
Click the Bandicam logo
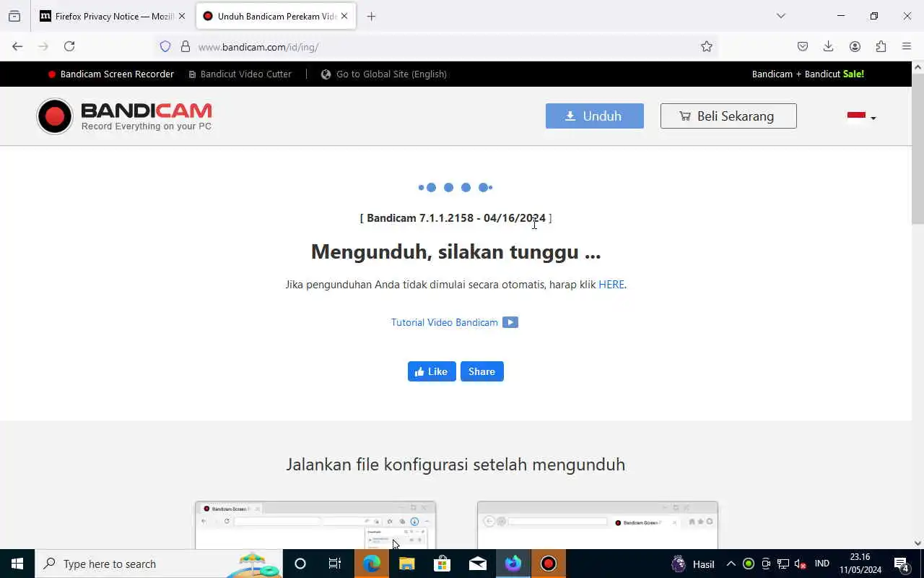click(124, 116)
